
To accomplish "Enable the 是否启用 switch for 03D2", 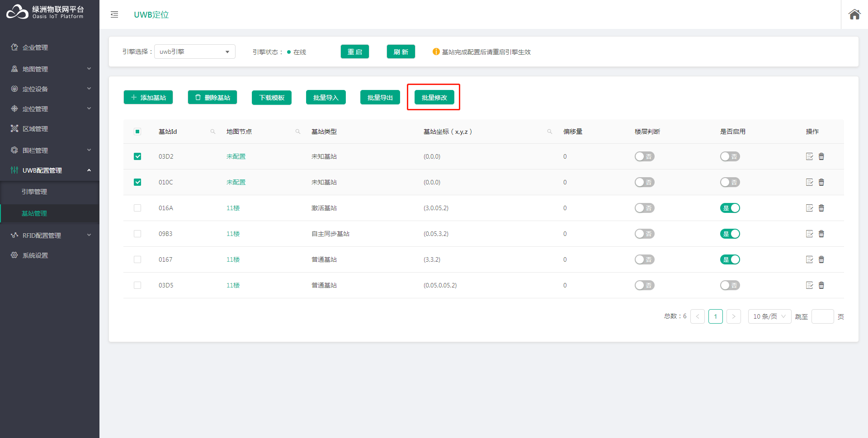I will coord(730,156).
